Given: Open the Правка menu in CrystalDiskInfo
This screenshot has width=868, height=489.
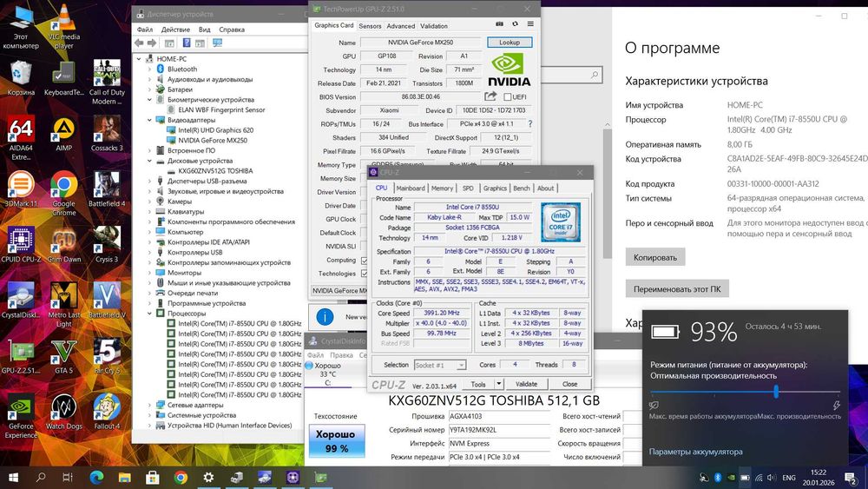Looking at the screenshot, I should [341, 355].
